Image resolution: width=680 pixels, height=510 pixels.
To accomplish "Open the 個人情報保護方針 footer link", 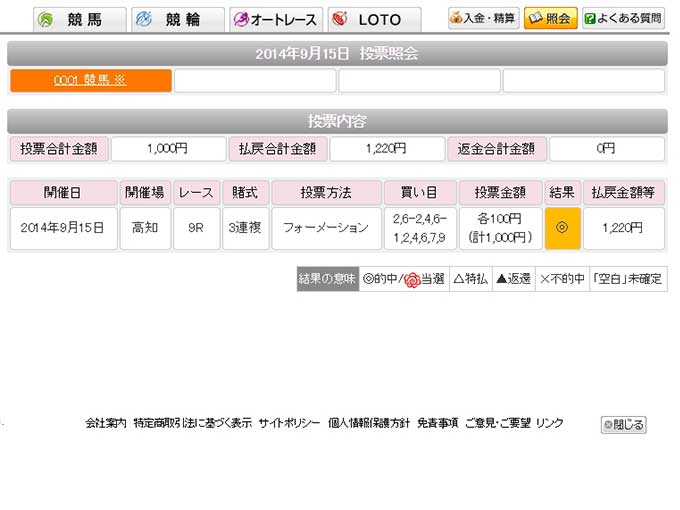I will tap(369, 423).
